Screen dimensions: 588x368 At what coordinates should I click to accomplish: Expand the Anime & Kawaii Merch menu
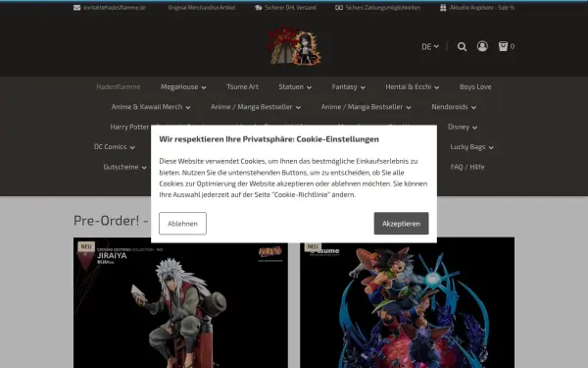tap(151, 107)
